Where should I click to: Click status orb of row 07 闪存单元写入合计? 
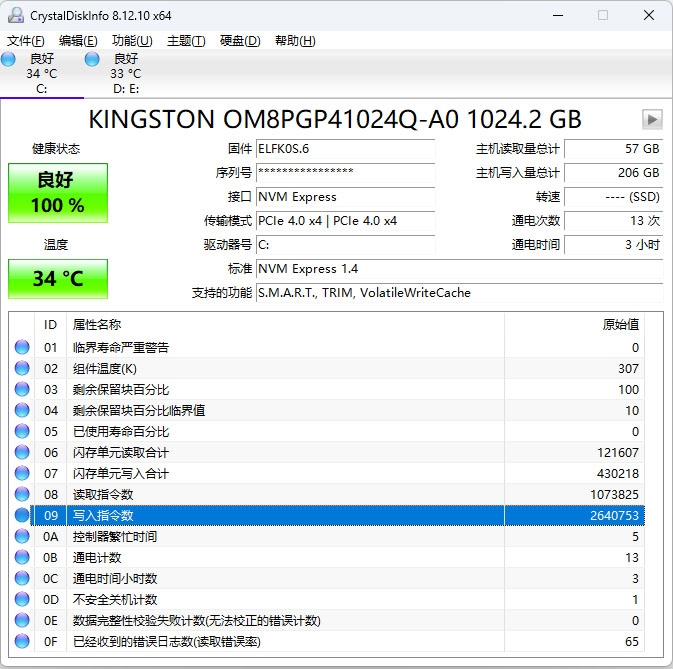point(22,473)
